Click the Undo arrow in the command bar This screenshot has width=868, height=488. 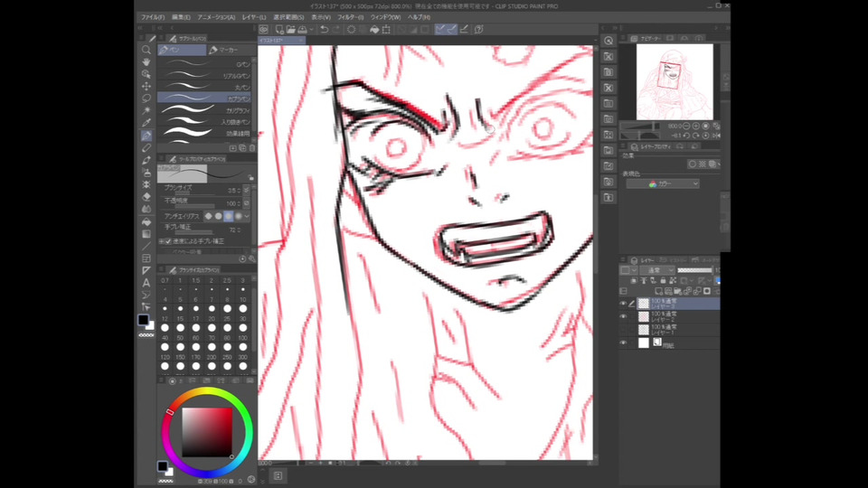(325, 29)
